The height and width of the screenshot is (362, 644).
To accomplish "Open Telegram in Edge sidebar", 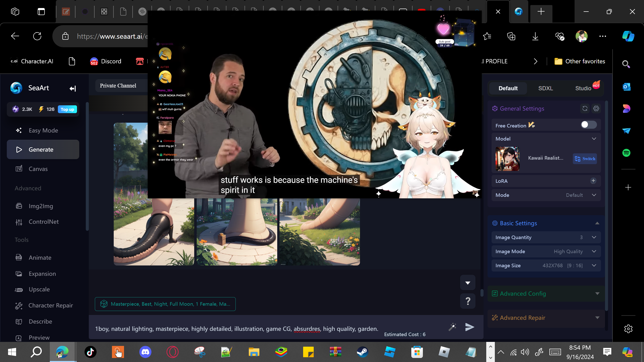I will (626, 131).
